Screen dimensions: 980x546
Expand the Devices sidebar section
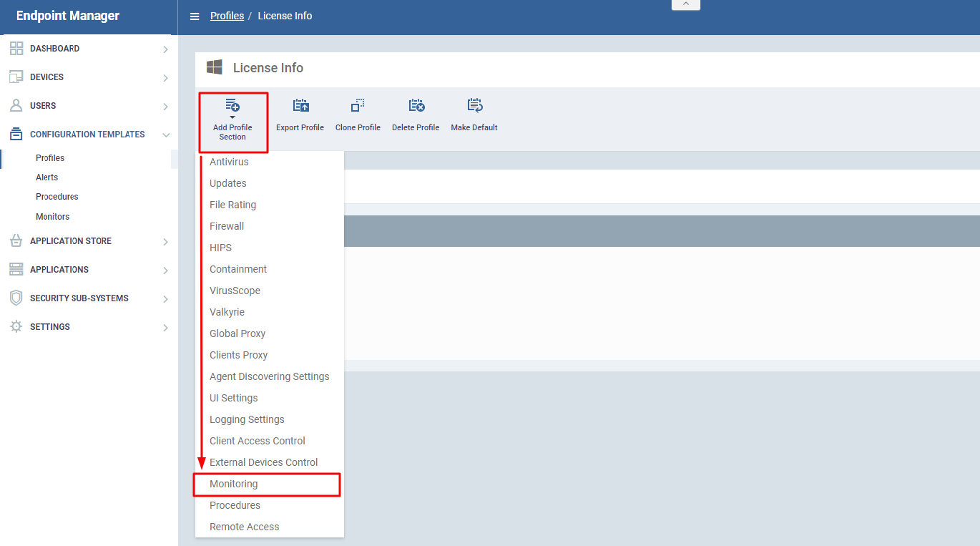[165, 77]
